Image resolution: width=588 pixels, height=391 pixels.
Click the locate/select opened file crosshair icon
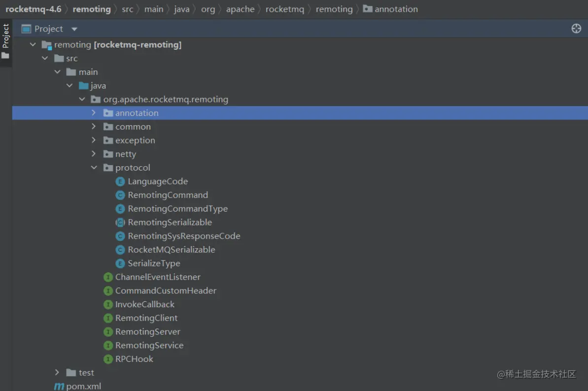tap(576, 29)
